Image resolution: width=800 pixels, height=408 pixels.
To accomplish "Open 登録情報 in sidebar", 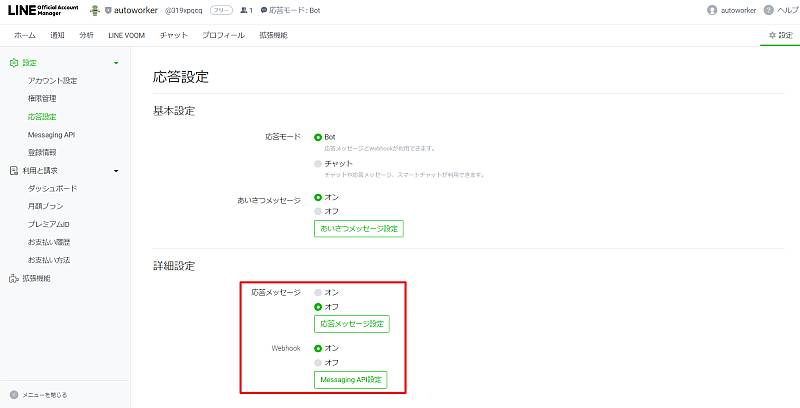I will 42,152.
